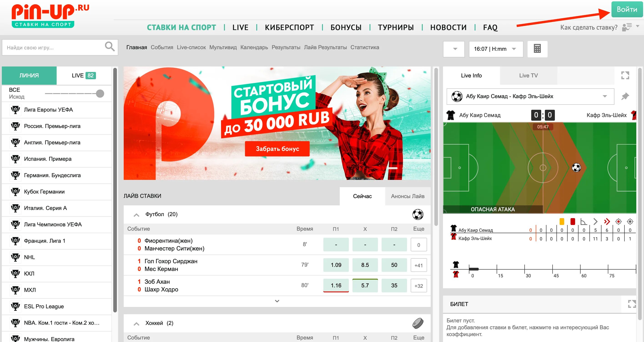
Task: Click the search magnifier icon
Action: [x=110, y=47]
